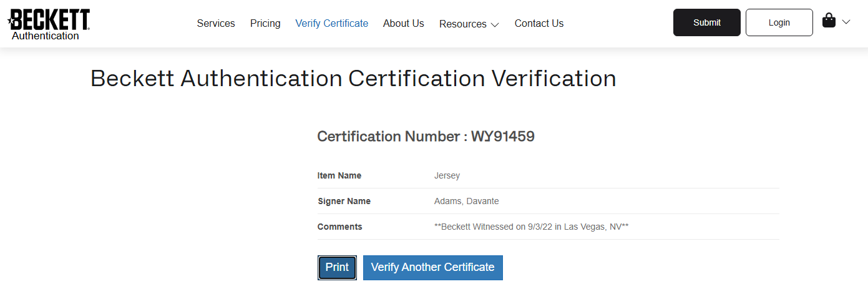This screenshot has height=299, width=868.
Task: Click the signer value Adams, Davante
Action: tap(466, 201)
